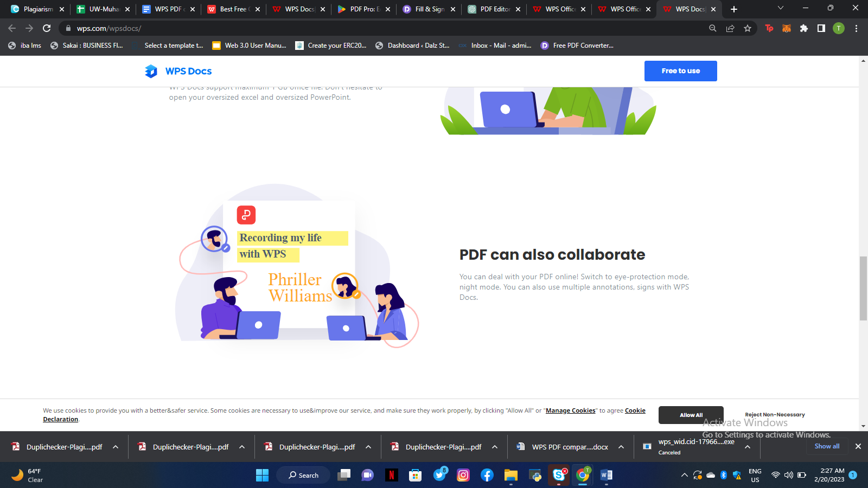Open Task View on the taskbar
The width and height of the screenshot is (868, 488).
(344, 475)
